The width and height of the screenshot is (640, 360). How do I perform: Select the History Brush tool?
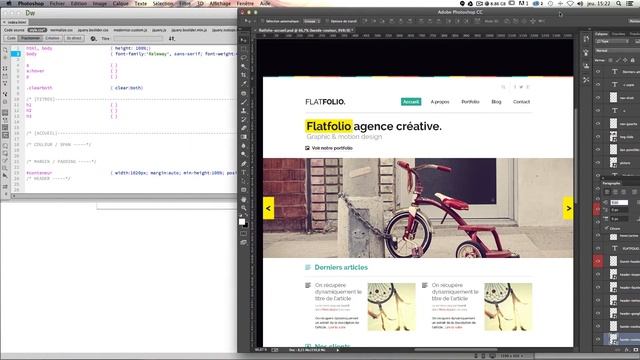pos(244,119)
